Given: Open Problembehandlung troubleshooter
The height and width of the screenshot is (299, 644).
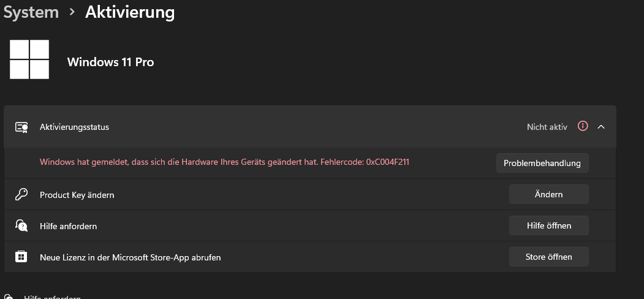Looking at the screenshot, I should tap(542, 163).
